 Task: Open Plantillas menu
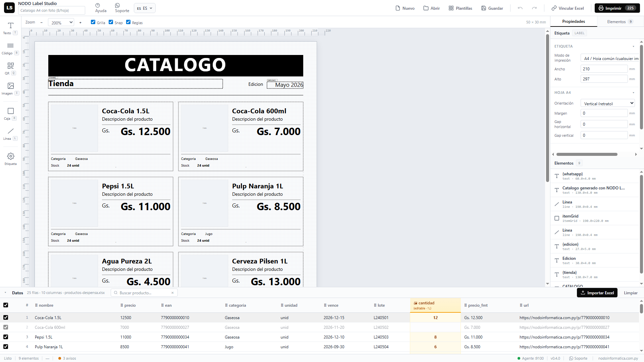(x=461, y=8)
